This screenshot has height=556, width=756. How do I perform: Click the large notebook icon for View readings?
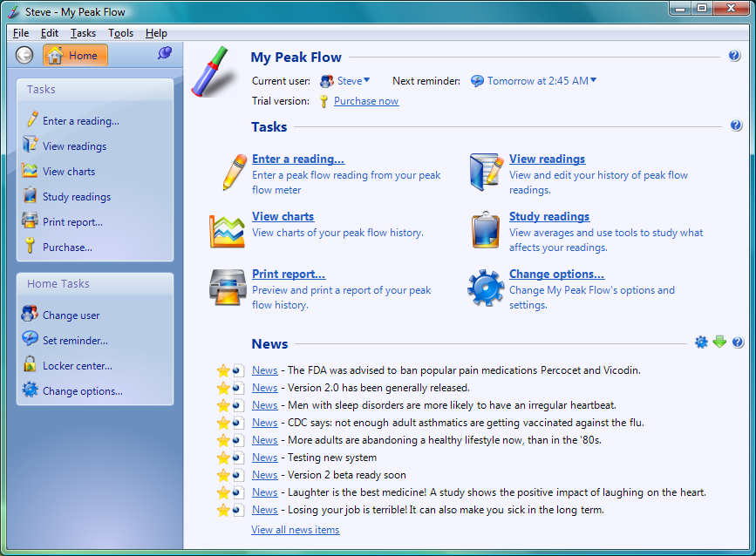tap(486, 172)
